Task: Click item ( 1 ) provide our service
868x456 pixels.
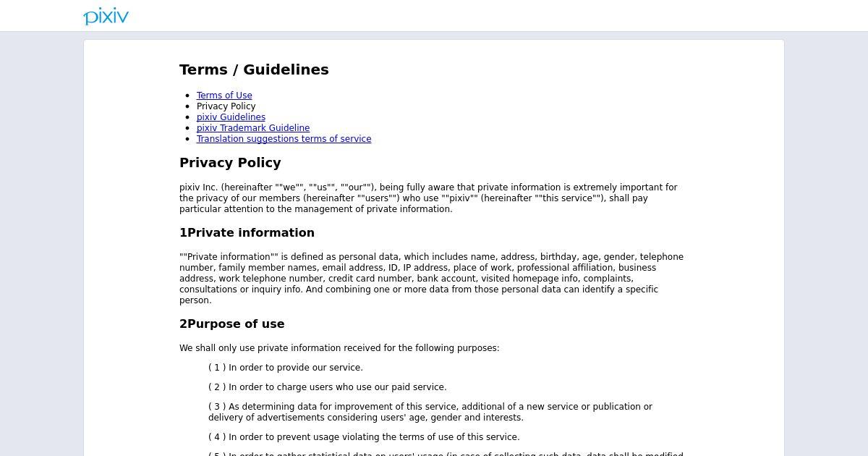Action: pyautogui.click(x=285, y=368)
